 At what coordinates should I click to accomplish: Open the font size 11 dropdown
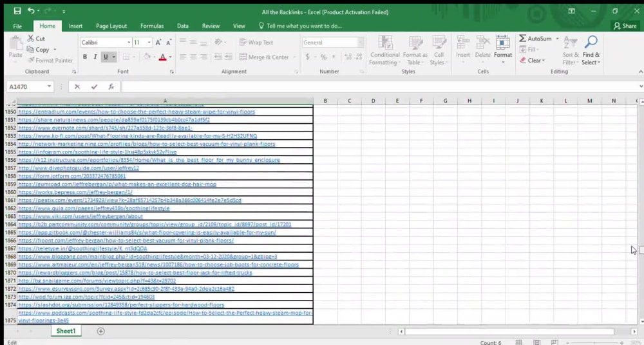point(149,43)
